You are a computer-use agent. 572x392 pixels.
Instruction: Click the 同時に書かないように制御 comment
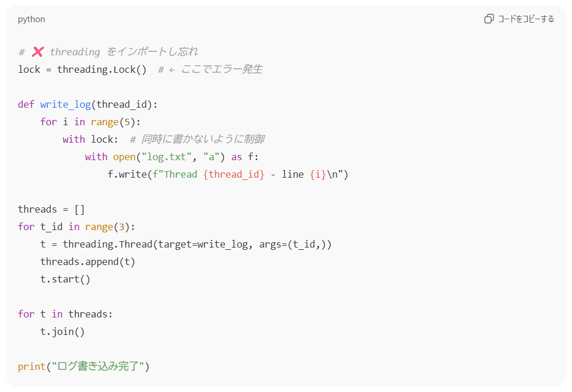pos(203,139)
